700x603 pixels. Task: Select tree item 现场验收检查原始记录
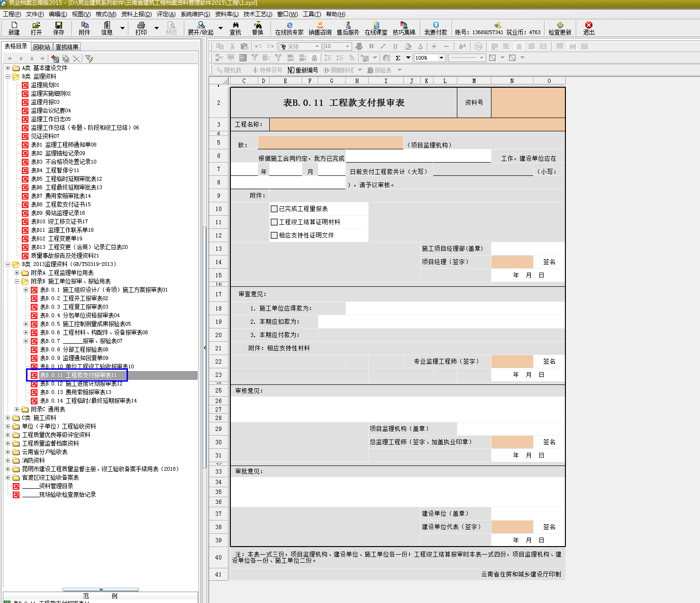pos(59,494)
